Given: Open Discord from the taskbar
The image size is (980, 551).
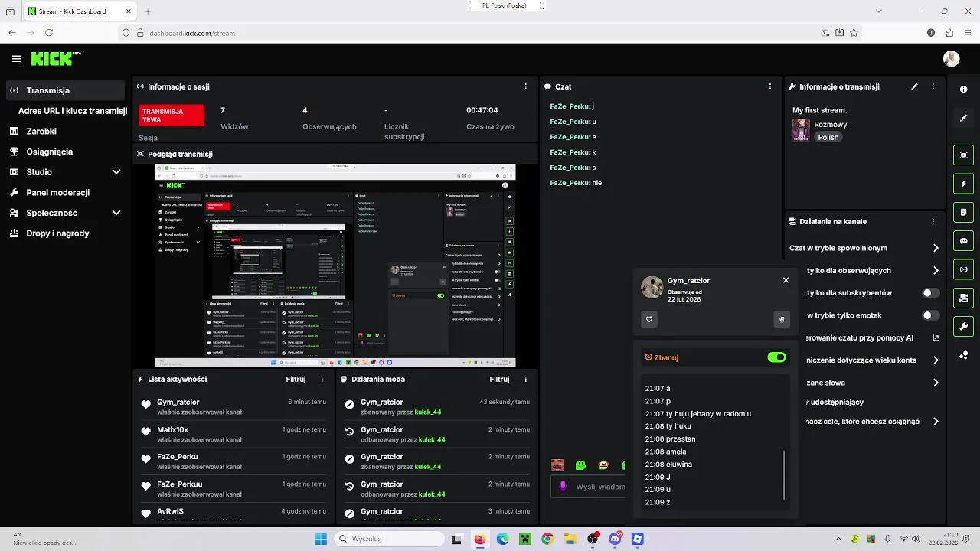Looking at the screenshot, I should 615,539.
